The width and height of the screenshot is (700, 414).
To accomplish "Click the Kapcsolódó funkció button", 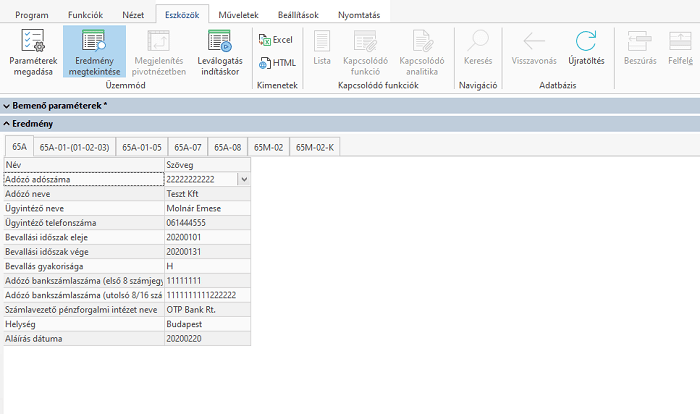I will click(365, 42).
